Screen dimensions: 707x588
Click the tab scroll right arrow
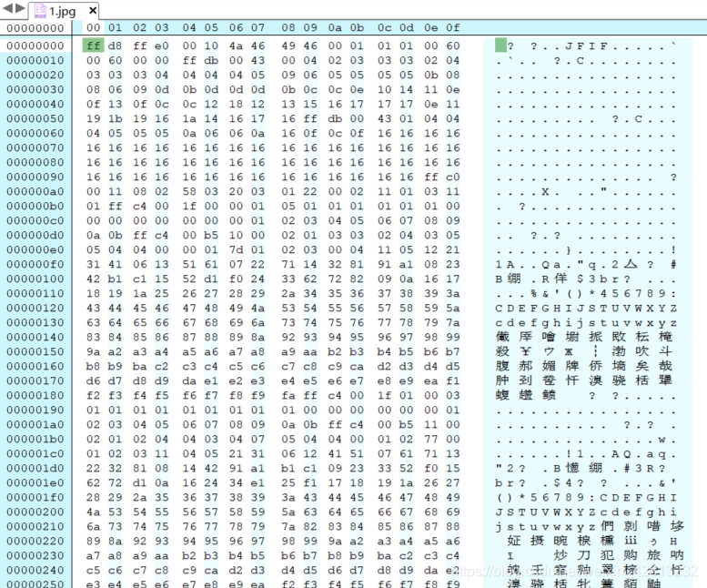(x=20, y=8)
